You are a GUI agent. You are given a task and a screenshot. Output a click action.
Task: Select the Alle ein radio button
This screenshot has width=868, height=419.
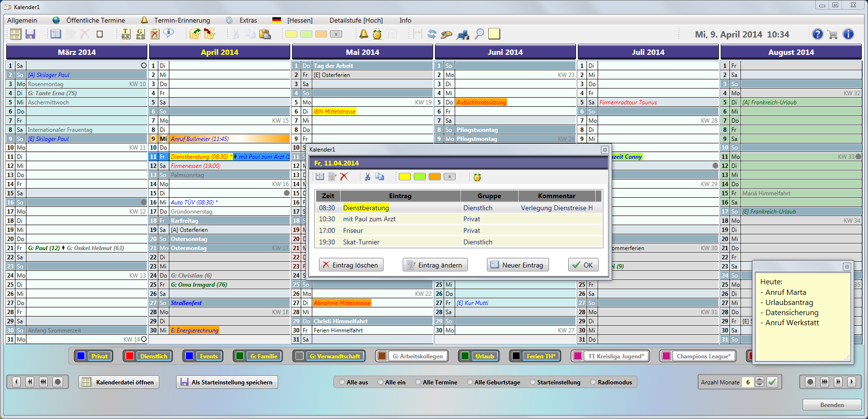[x=381, y=382]
